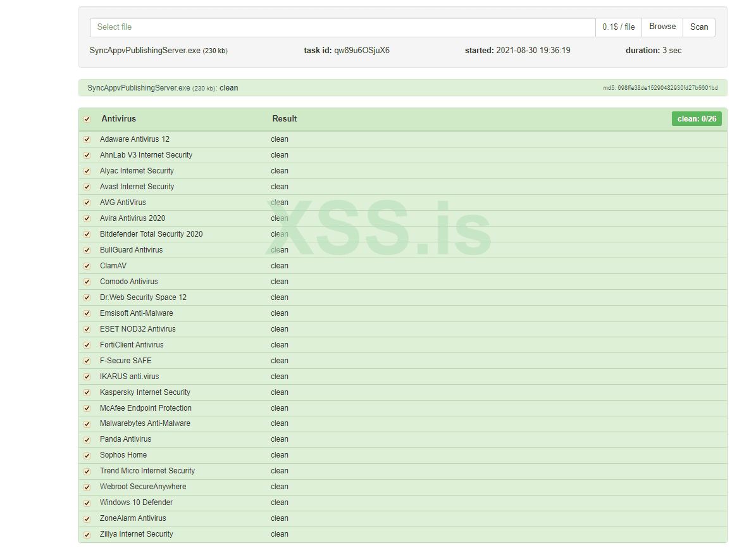Image resolution: width=756 pixels, height=555 pixels.
Task: Toggle the AhnLab V3 Internet Security checkbox
Action: pos(87,155)
